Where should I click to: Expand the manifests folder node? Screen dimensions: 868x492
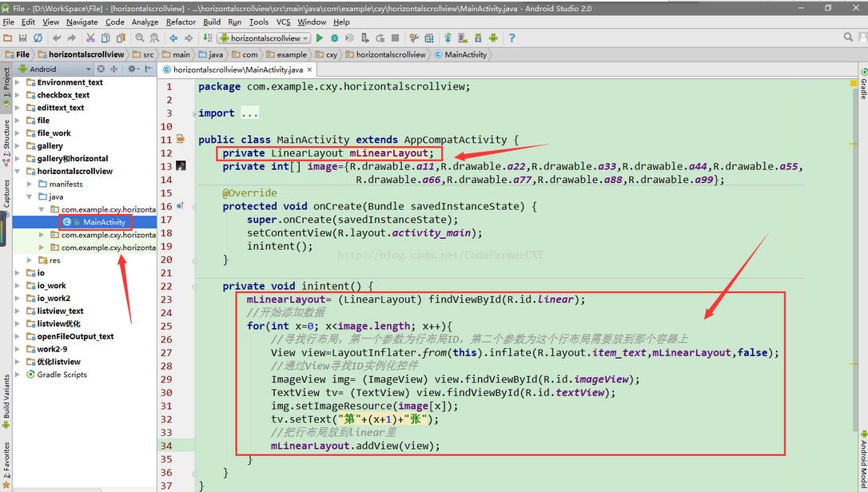tap(30, 184)
